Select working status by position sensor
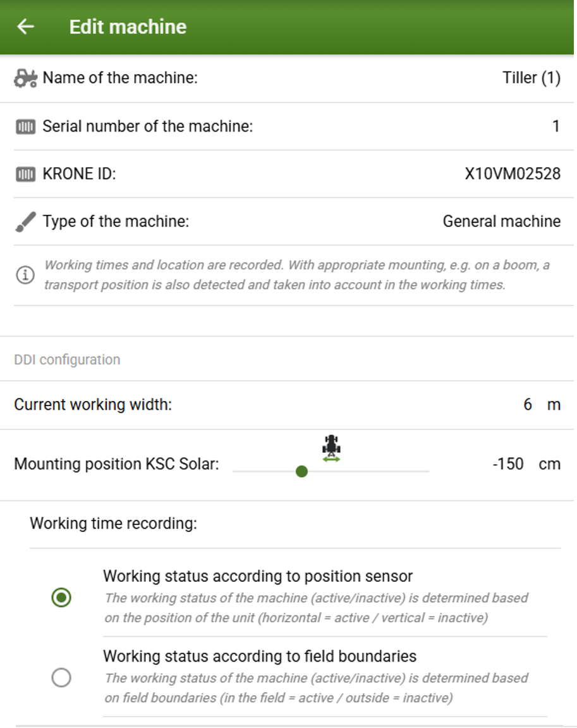Screen dimensions: 577x728 click(61, 598)
